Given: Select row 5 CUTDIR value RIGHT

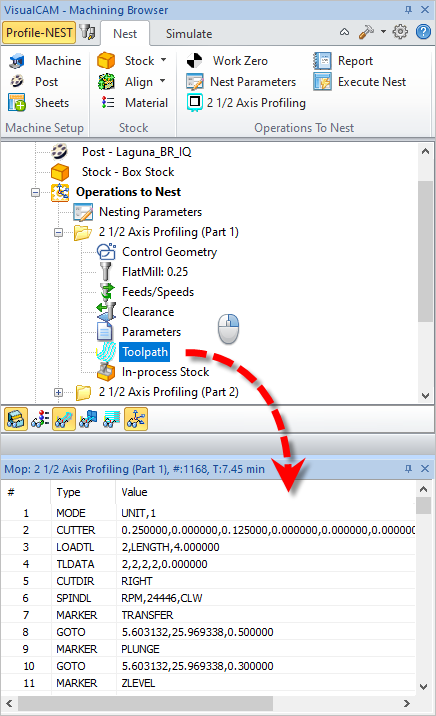Looking at the screenshot, I should tap(137, 581).
